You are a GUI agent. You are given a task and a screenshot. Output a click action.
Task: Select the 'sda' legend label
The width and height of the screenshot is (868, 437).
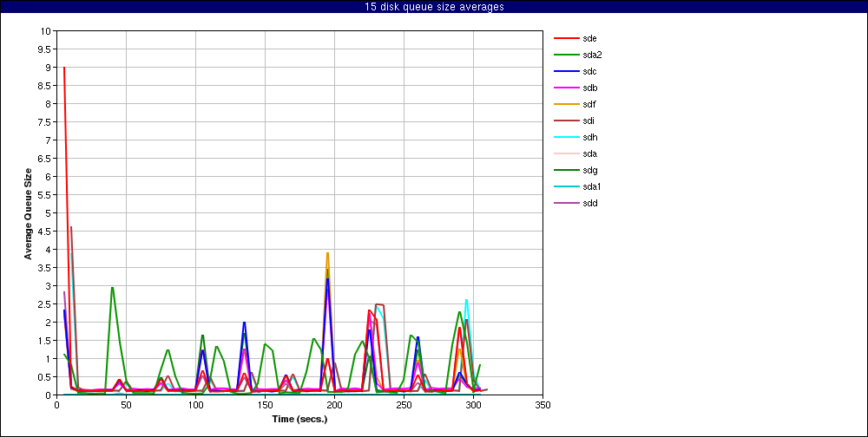[x=589, y=153]
